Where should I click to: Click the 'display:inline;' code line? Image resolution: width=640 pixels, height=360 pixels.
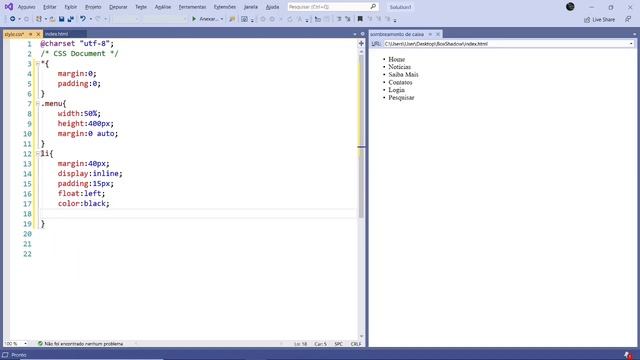tap(90, 173)
